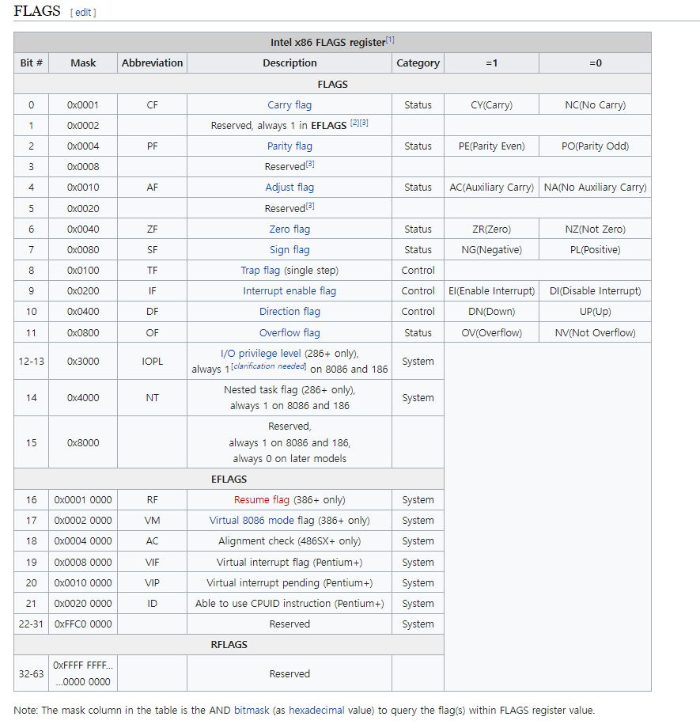Image resolution: width=700 pixels, height=728 pixels.
Task: Click the NC(No Carry) cell
Action: 595,105
